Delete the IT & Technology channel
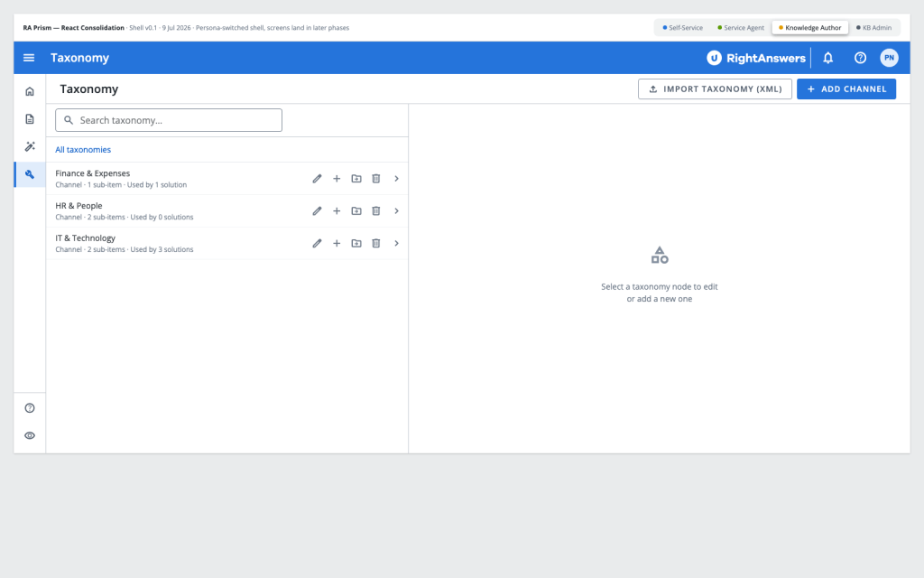924x578 pixels. pyautogui.click(x=376, y=244)
